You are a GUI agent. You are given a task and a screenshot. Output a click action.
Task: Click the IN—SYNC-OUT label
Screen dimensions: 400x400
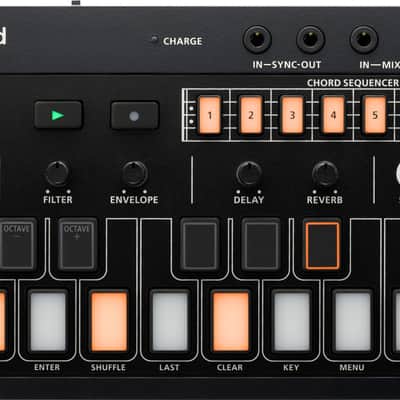tap(287, 65)
